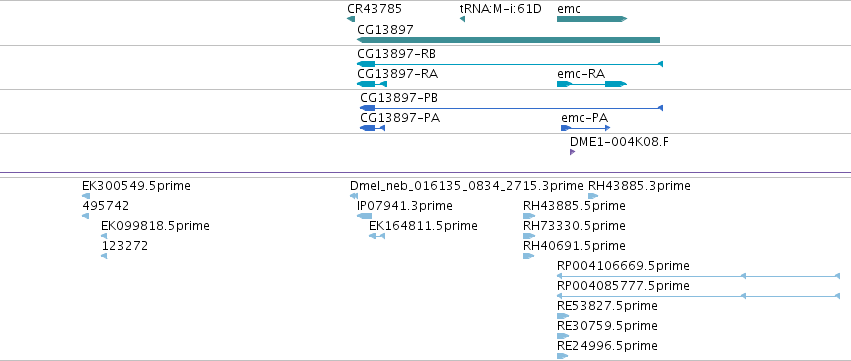The height and width of the screenshot is (361, 851).
Task: Select the CG13897-RB transcript line
Action: pos(510,64)
